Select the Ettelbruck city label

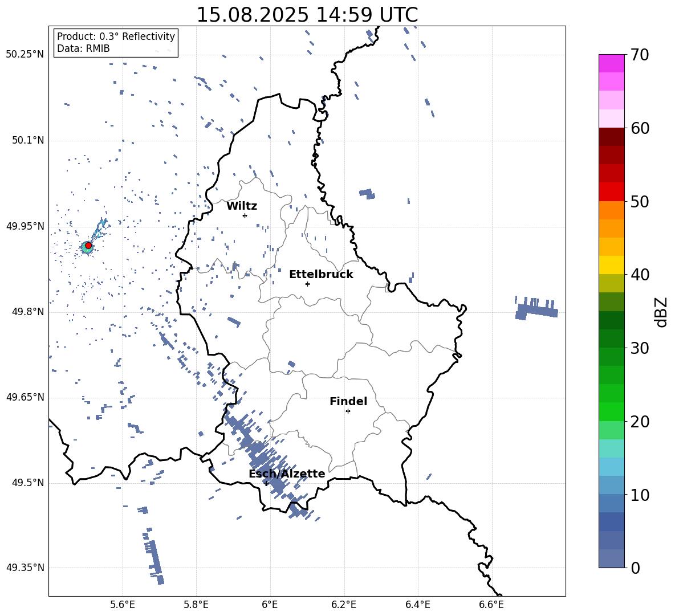click(x=321, y=275)
